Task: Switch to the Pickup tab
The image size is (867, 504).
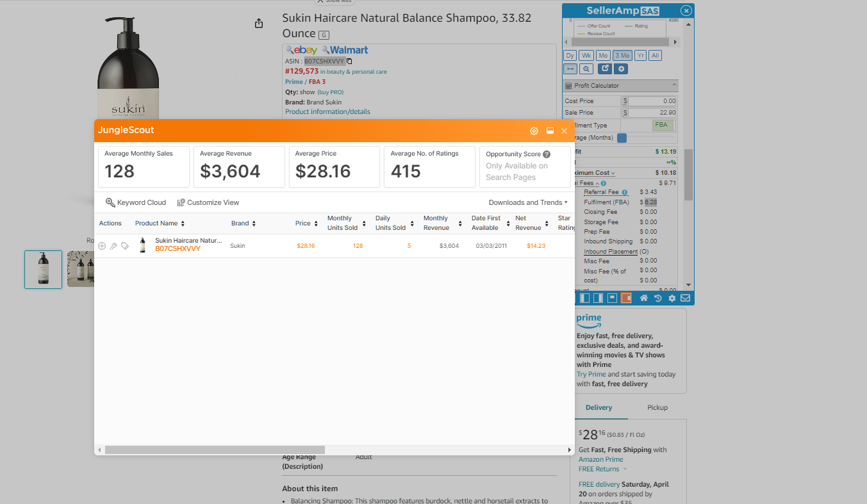Action: (657, 407)
